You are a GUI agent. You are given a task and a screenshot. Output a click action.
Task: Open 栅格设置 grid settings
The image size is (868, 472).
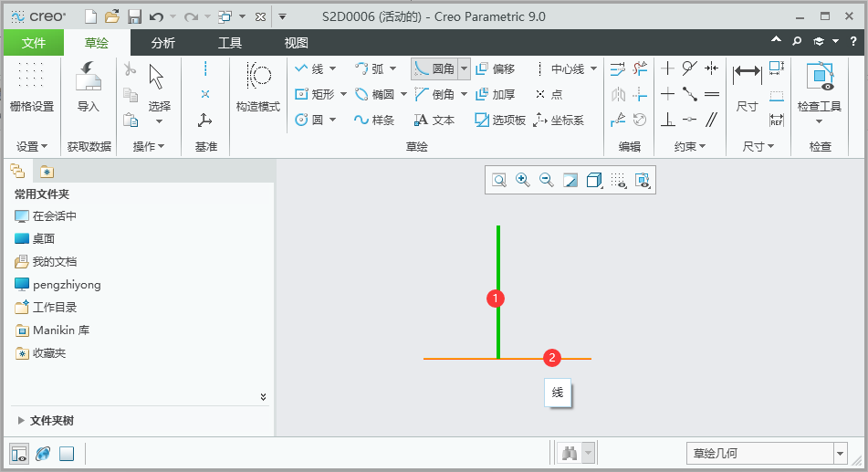[32, 87]
